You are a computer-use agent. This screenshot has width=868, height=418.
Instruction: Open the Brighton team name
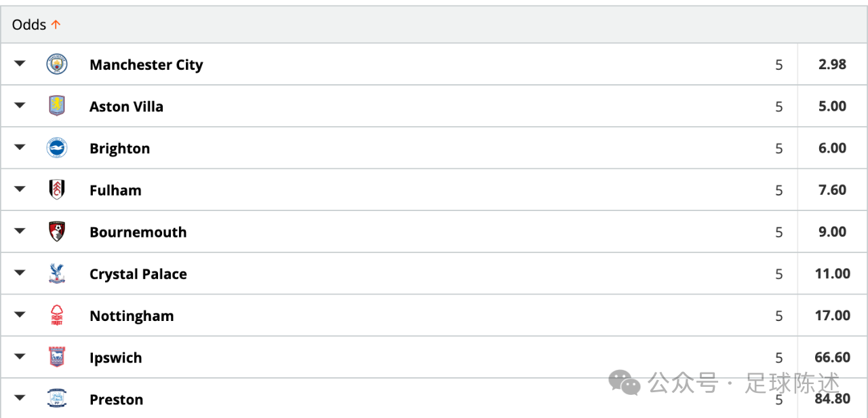120,149
